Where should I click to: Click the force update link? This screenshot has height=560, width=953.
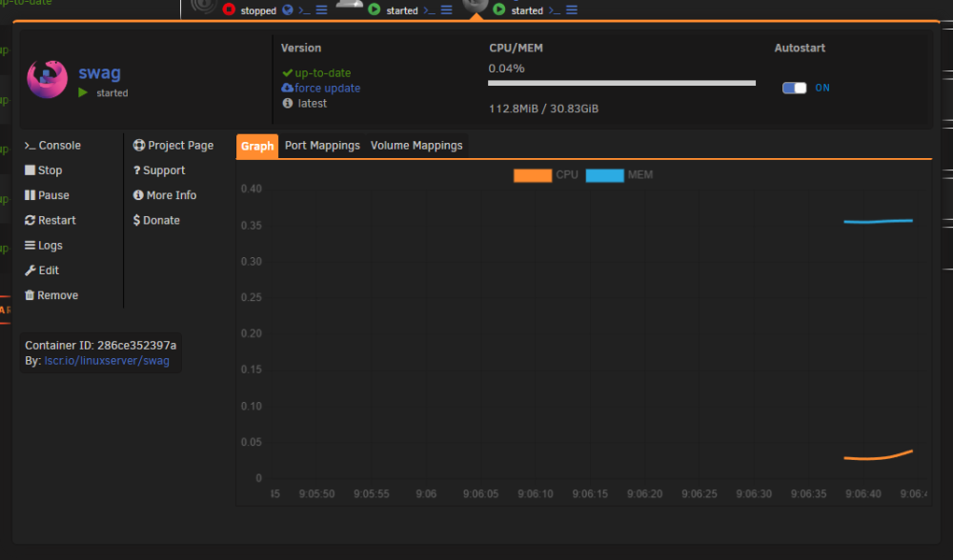[327, 88]
